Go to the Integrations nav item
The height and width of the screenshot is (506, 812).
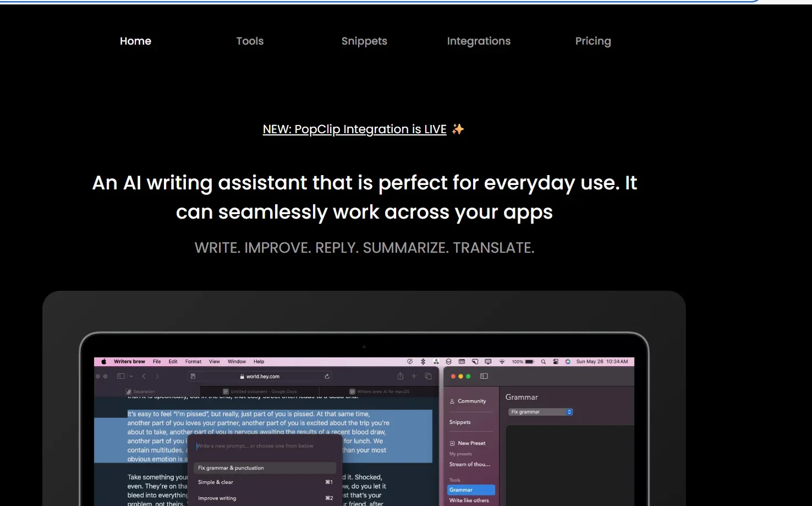[x=479, y=41]
